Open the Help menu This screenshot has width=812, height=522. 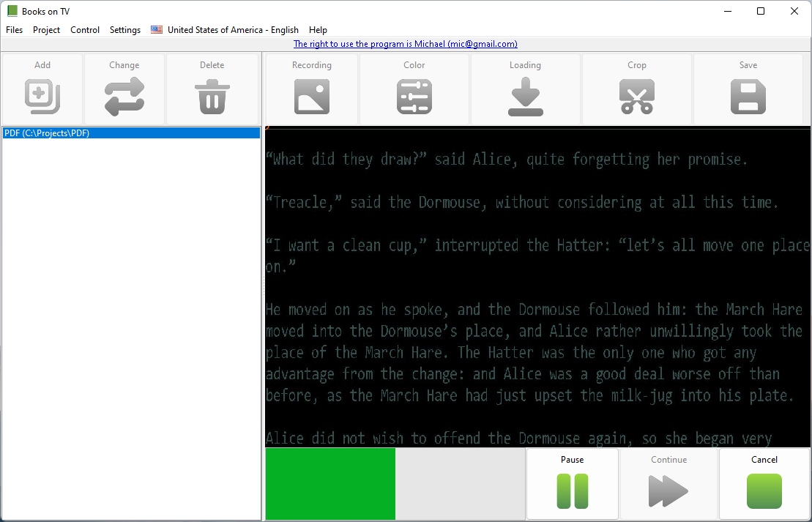pos(318,30)
